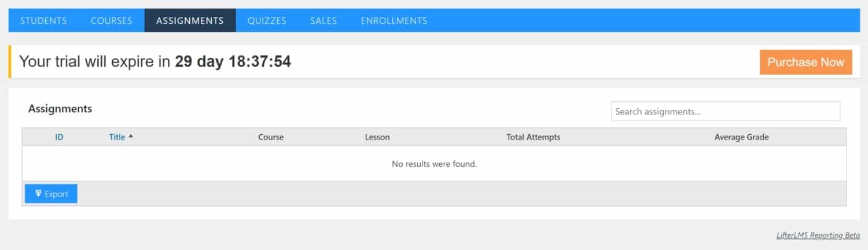Click the Lesson column header

pyautogui.click(x=377, y=137)
